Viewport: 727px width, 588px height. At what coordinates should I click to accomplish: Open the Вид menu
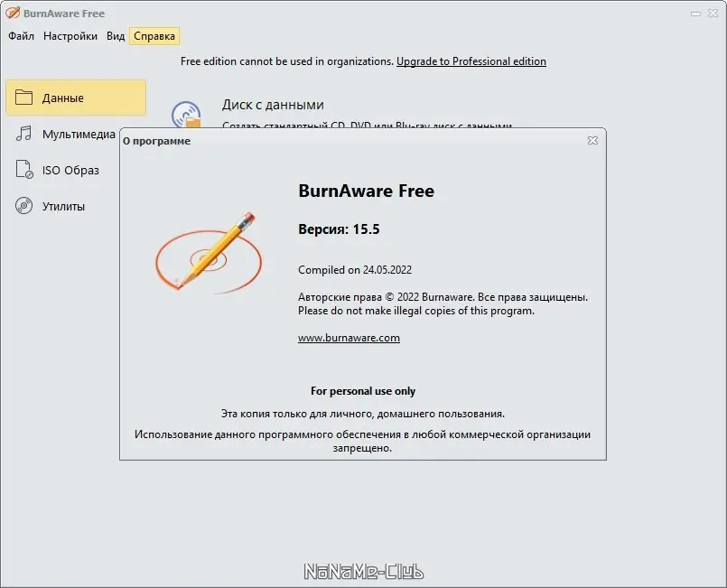point(116,36)
